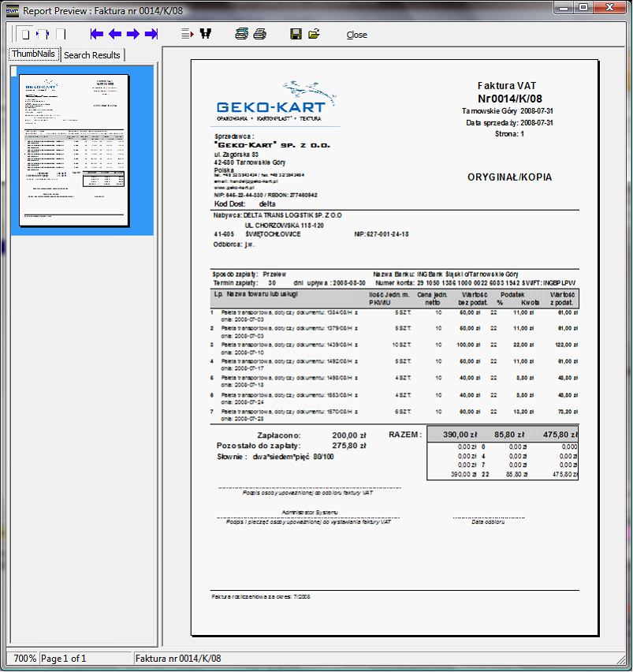Switch to the ThumbNails tab

(33, 54)
